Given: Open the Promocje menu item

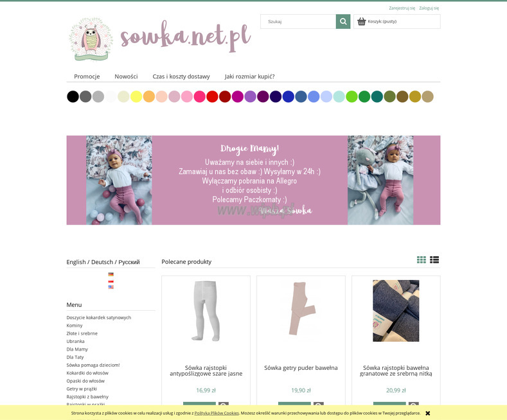Looking at the screenshot, I should click(x=87, y=76).
